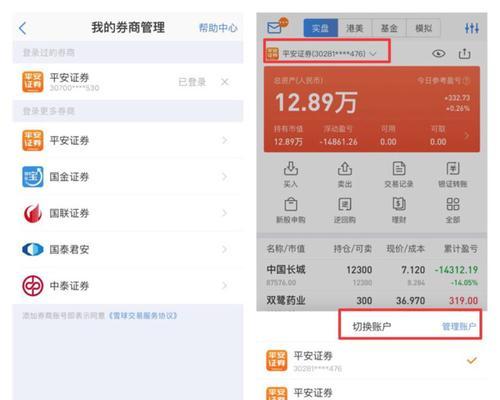Expand the 国泰君安 row chevron
The image size is (500, 400).
[x=225, y=249]
